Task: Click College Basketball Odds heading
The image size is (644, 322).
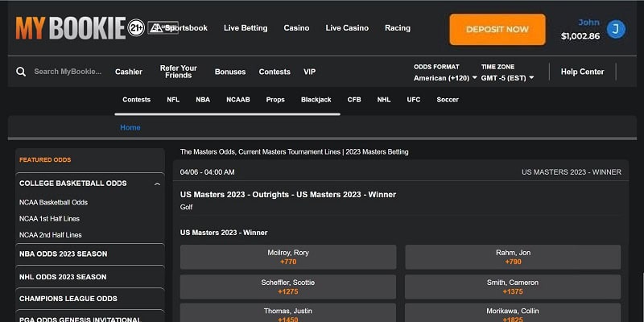Action: click(x=73, y=184)
